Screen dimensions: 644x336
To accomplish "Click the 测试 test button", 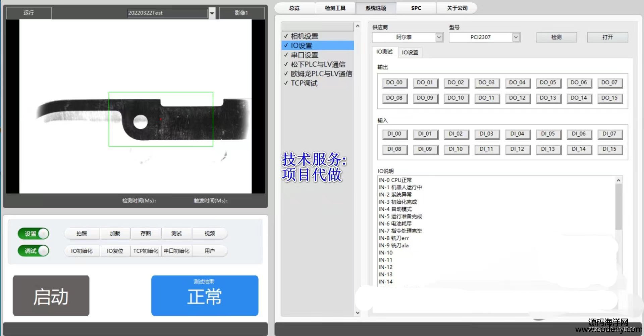I will (x=176, y=234).
